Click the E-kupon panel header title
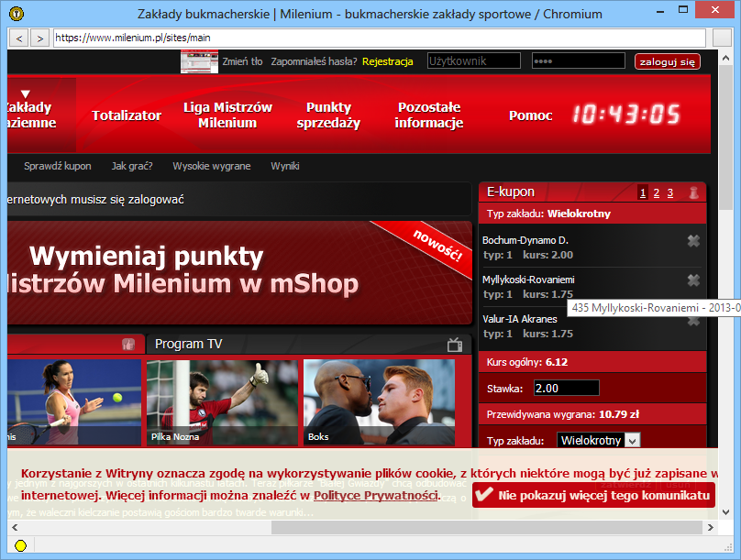Viewport: 741px width, 560px height. [511, 192]
